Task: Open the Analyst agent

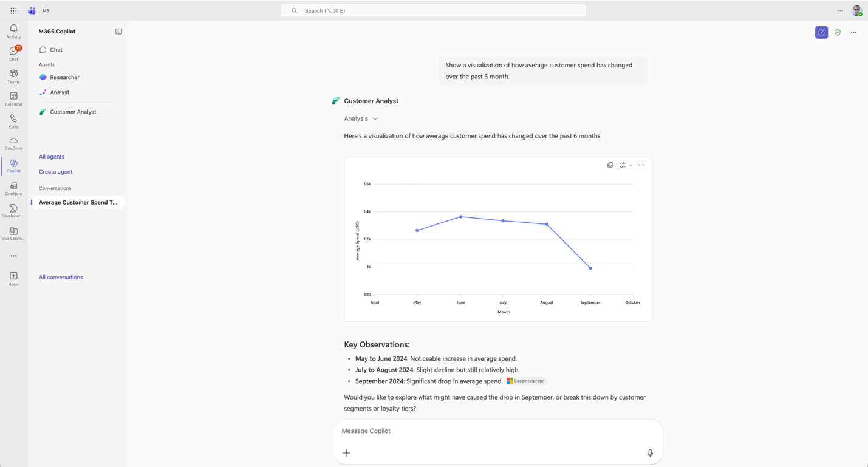Action: (60, 92)
